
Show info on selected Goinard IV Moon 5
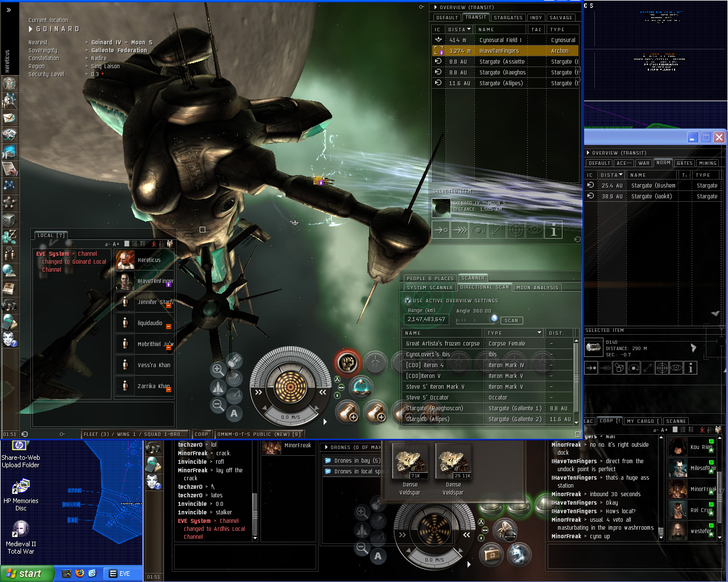point(553,230)
